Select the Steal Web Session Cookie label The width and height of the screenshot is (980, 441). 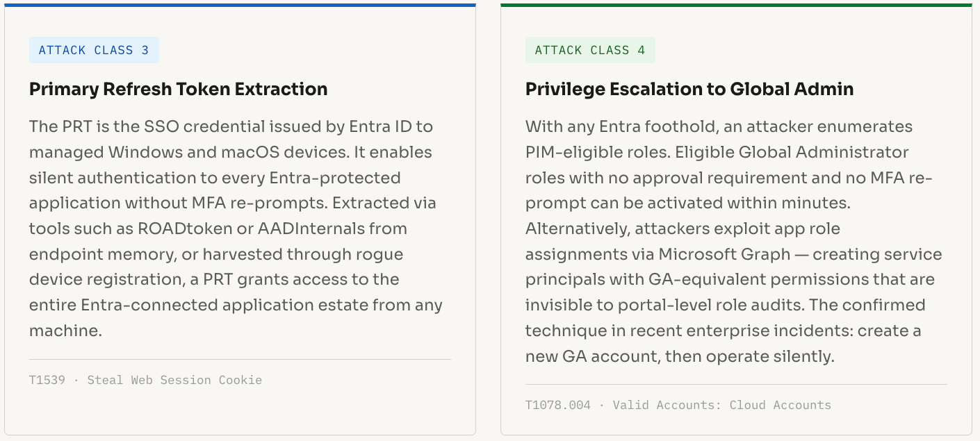(x=174, y=380)
